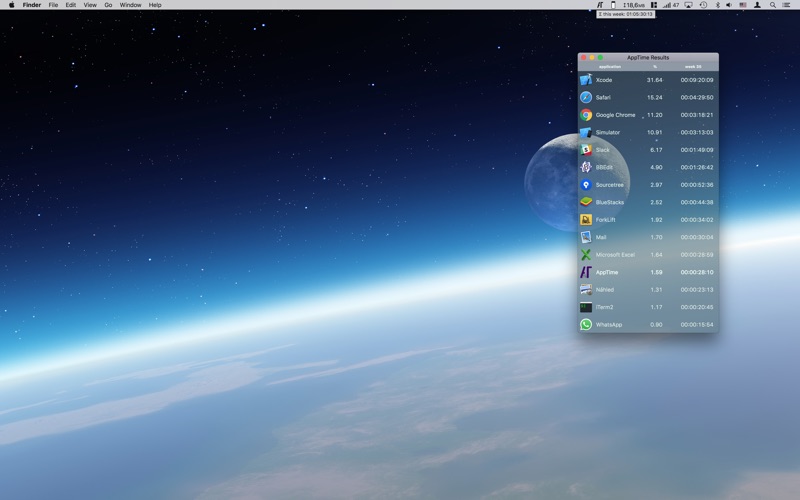The width and height of the screenshot is (800, 500).
Task: Click the 15.24 percentage value
Action: (x=655, y=97)
